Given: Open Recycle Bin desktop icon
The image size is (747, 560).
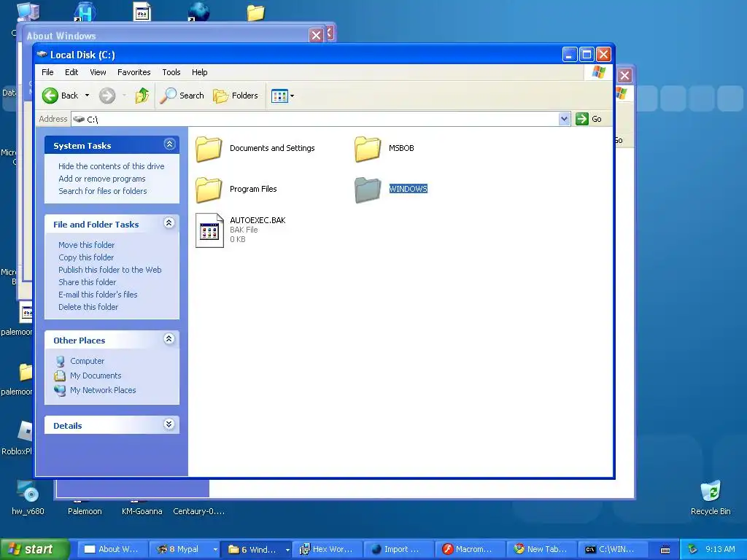Looking at the screenshot, I should click(711, 492).
